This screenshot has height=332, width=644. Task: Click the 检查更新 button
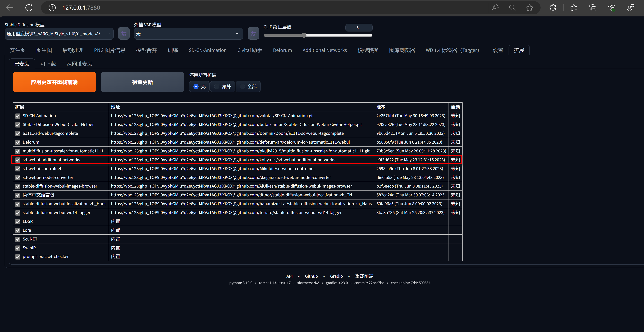point(142,82)
